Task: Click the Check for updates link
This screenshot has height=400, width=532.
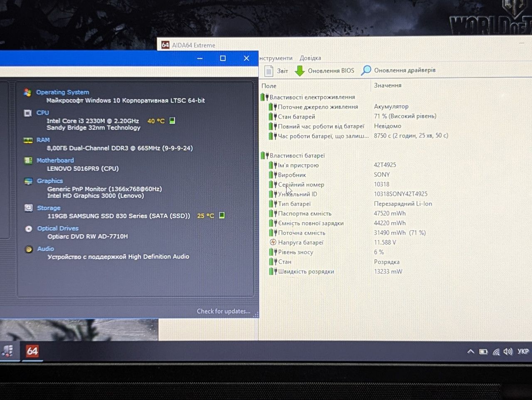Action: 223,311
